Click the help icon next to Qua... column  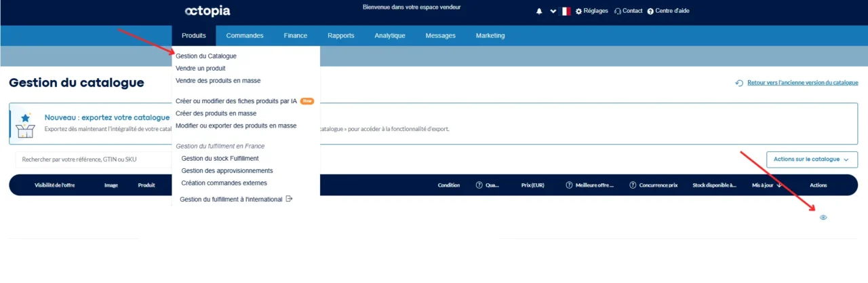click(x=479, y=185)
